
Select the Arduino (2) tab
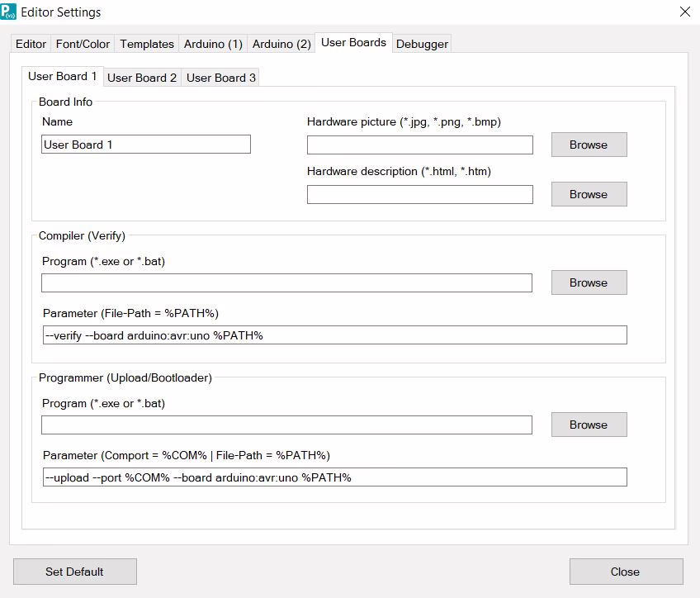[281, 44]
